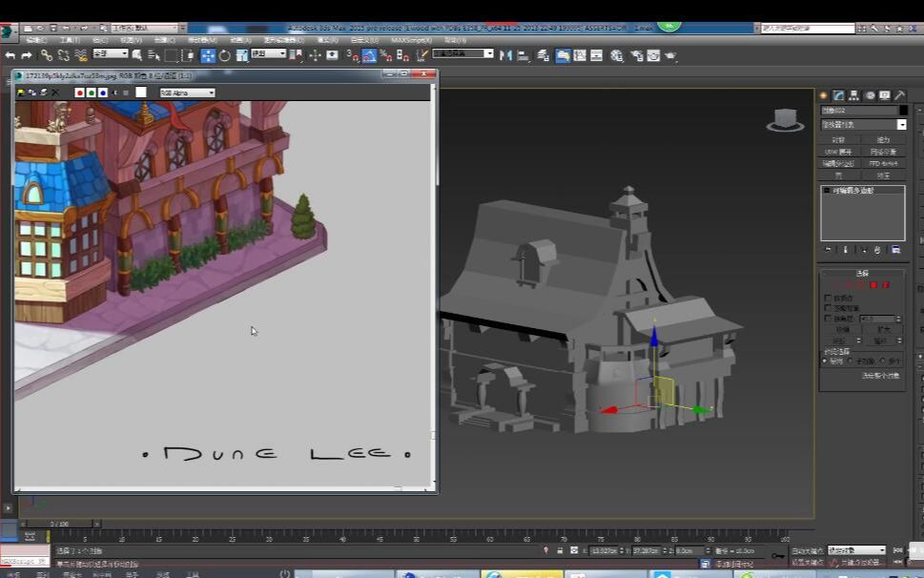Click the background color swatch in the render window

(x=140, y=91)
